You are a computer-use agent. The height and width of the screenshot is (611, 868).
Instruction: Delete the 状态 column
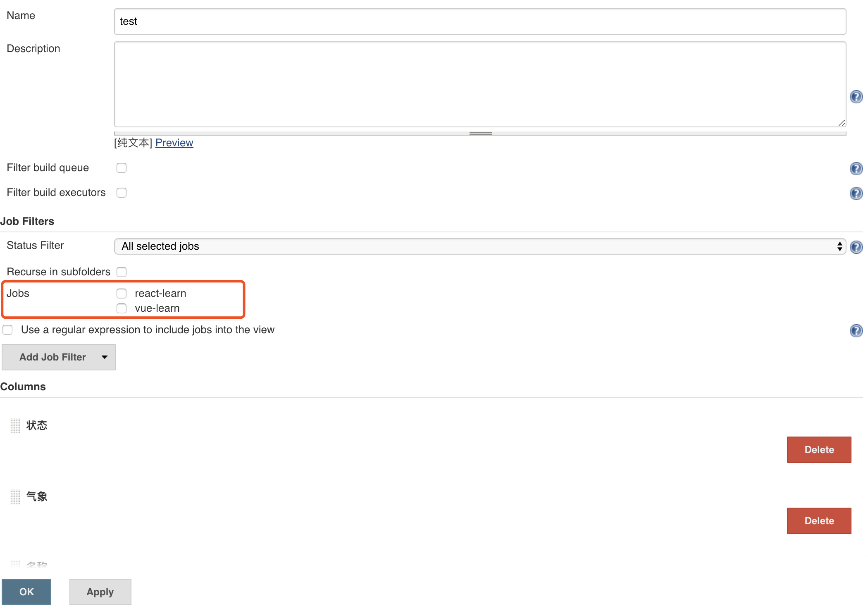pos(818,450)
